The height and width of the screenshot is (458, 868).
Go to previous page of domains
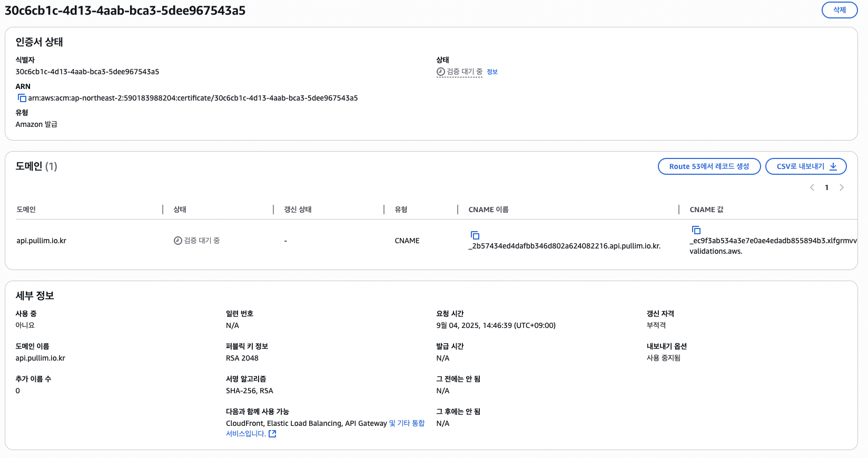pos(812,187)
